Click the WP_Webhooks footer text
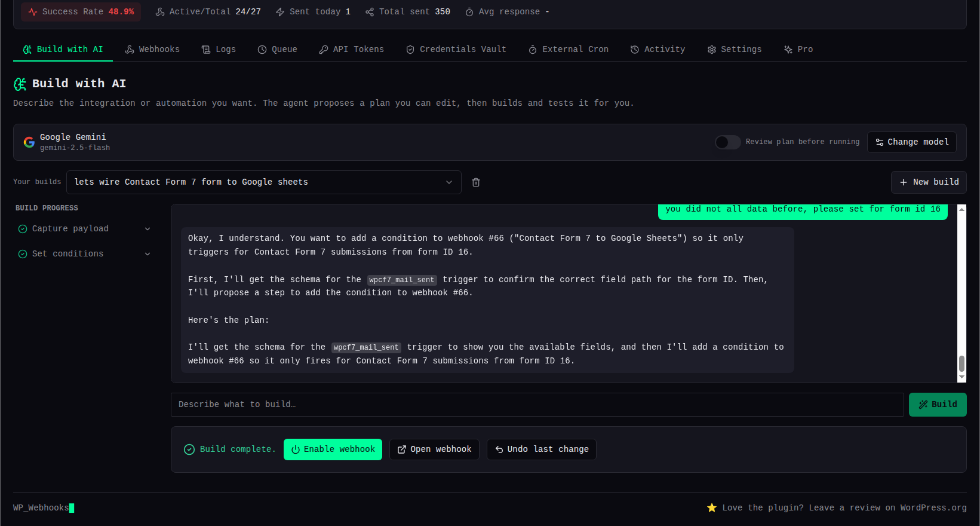Viewport: 980px width, 526px height. pos(41,508)
